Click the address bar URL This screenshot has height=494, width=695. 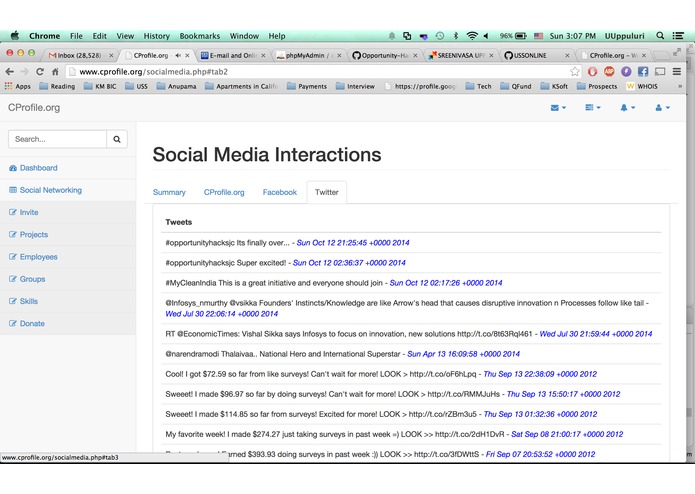pos(153,72)
